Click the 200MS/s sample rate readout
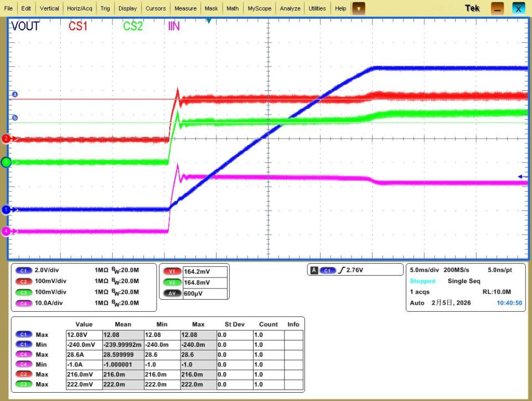Screen dimensions: 532x401 [x=456, y=270]
